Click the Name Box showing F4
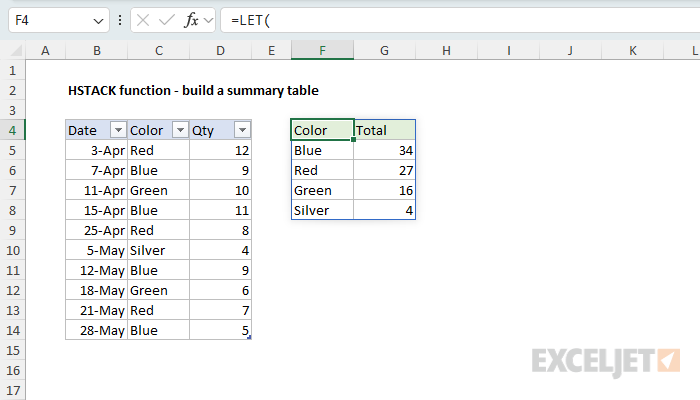 click(58, 20)
